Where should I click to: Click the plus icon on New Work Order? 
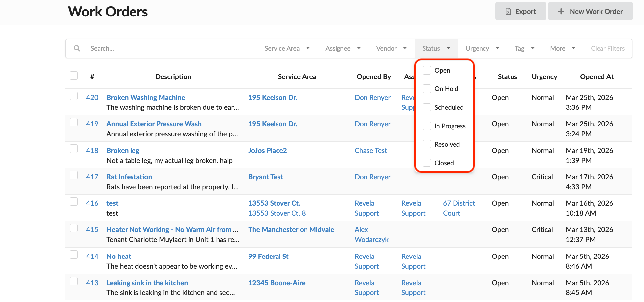(561, 12)
